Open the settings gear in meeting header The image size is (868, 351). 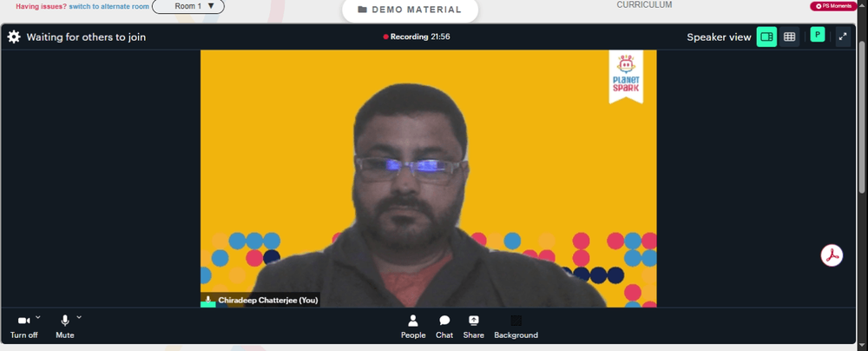click(x=14, y=37)
